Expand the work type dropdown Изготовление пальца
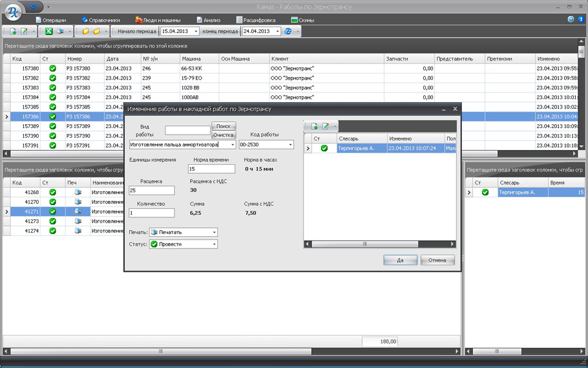588x368 pixels. (233, 145)
